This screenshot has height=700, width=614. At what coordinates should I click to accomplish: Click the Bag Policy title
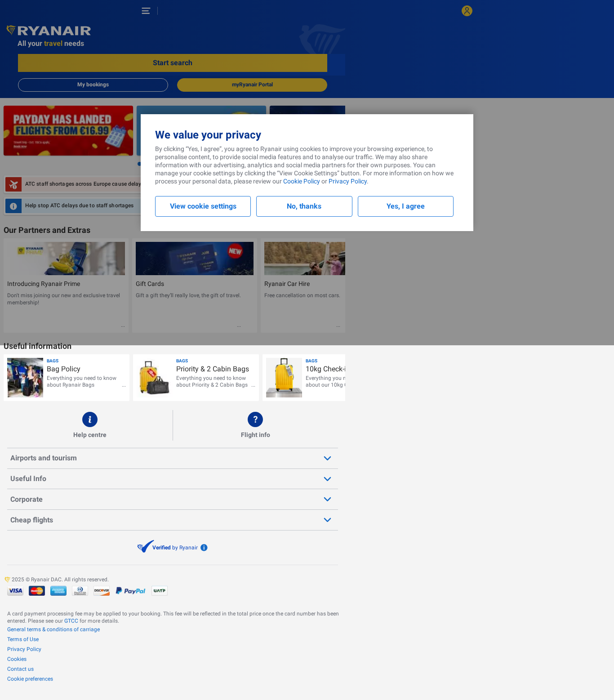(x=63, y=369)
